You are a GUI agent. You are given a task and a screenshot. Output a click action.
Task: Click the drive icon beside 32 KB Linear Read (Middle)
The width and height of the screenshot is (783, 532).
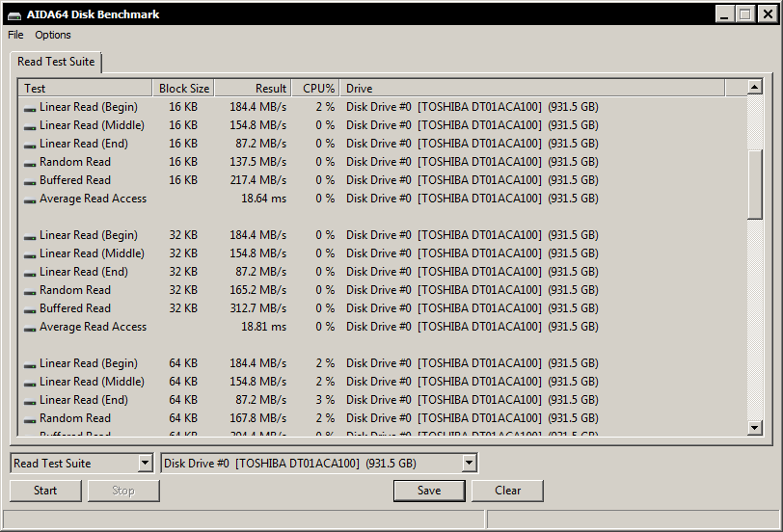pyautogui.click(x=30, y=254)
